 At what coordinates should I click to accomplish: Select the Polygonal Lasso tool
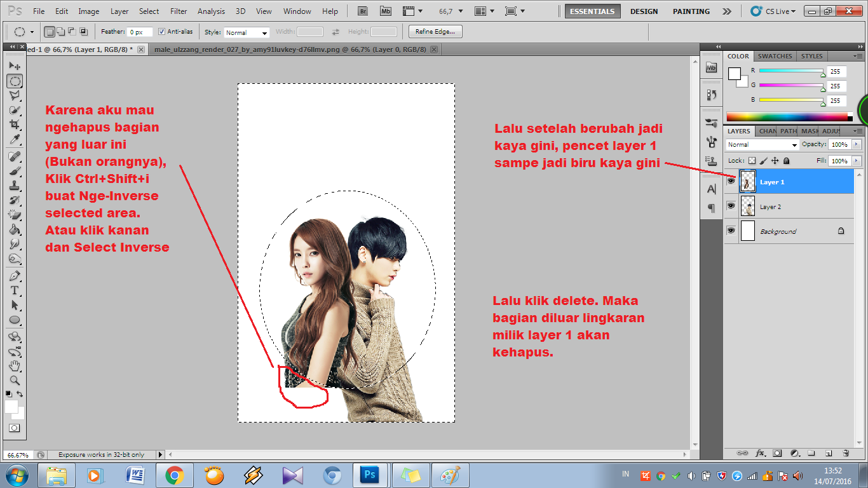click(x=15, y=95)
